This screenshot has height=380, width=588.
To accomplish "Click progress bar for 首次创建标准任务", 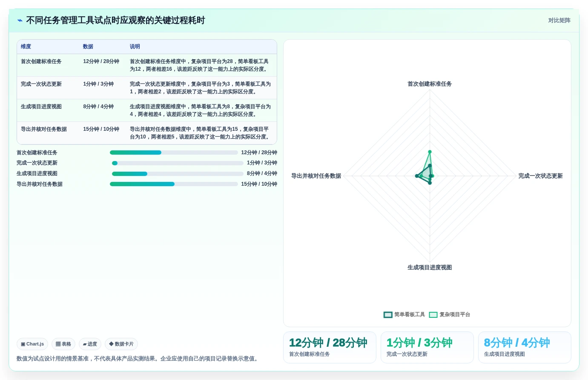I will 174,153.
